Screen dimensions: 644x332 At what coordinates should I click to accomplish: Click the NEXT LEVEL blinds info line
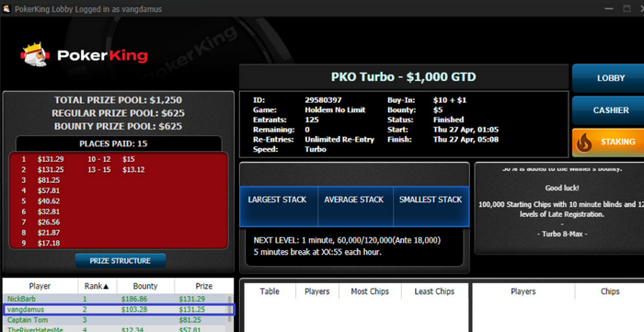pyautogui.click(x=347, y=240)
